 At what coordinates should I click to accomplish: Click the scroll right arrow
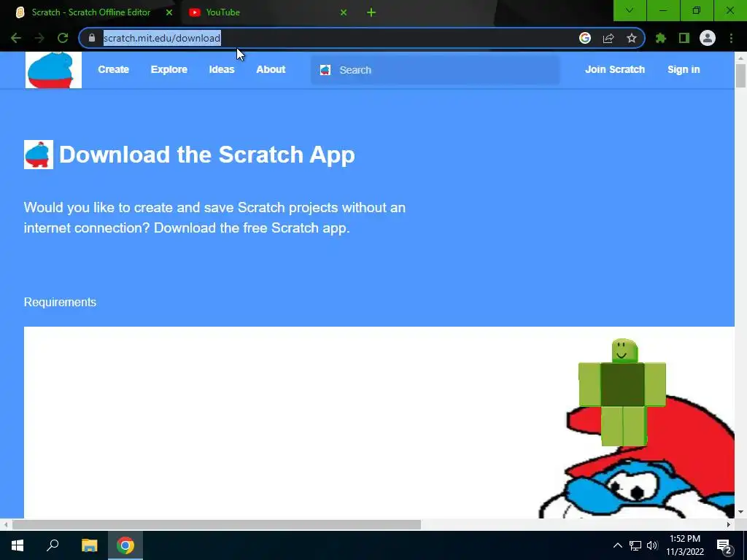tap(729, 525)
